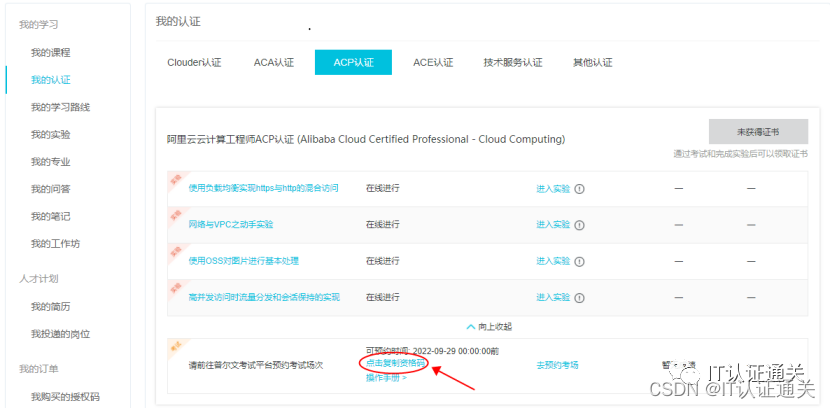831x409 pixels.
Task: Select 我的认证 in sidebar
Action: click(50, 80)
